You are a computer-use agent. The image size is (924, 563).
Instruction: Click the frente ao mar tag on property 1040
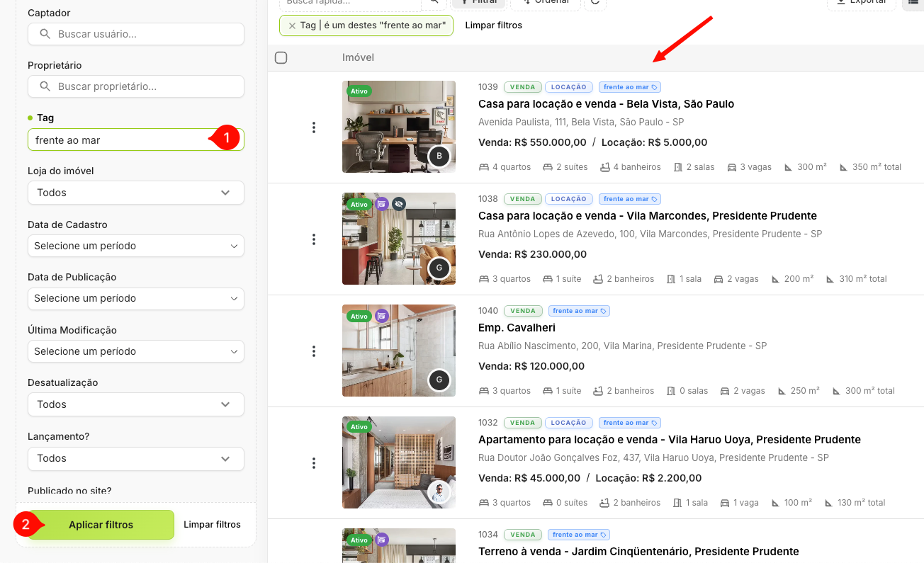coord(579,311)
